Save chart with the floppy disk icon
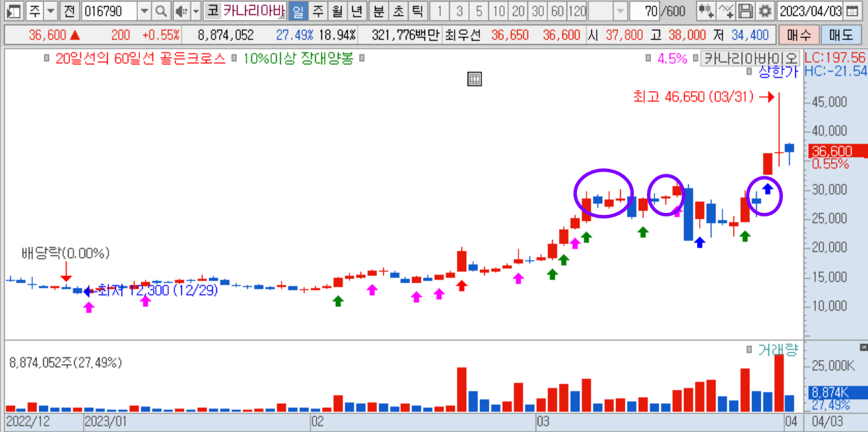This screenshot has width=868, height=432. tap(745, 10)
